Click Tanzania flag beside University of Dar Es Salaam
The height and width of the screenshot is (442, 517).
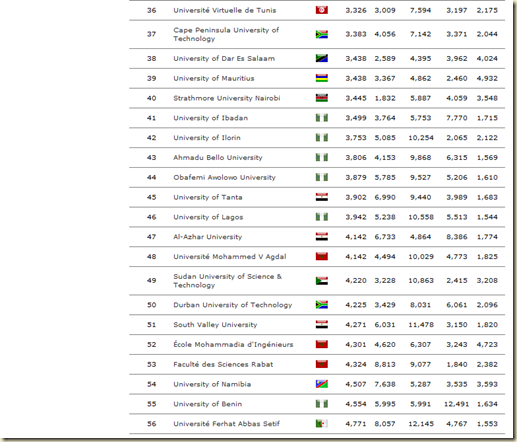click(x=322, y=58)
